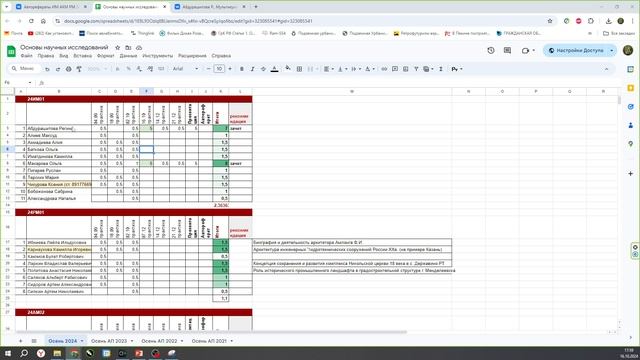The width and height of the screenshot is (640, 360).
Task: Open the Keep notes side panel icon
Action: (x=631, y=88)
